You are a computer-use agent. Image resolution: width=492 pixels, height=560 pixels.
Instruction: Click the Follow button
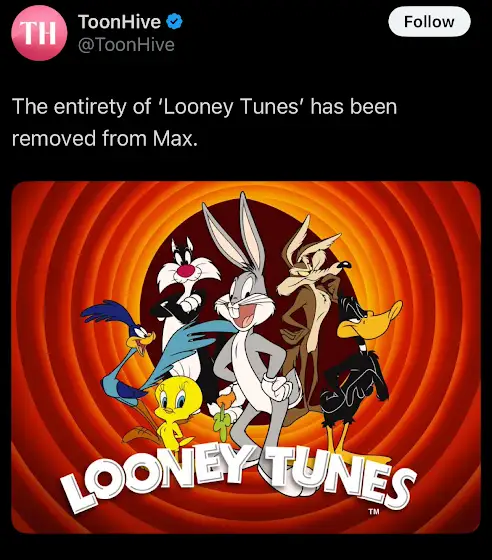[x=429, y=22]
